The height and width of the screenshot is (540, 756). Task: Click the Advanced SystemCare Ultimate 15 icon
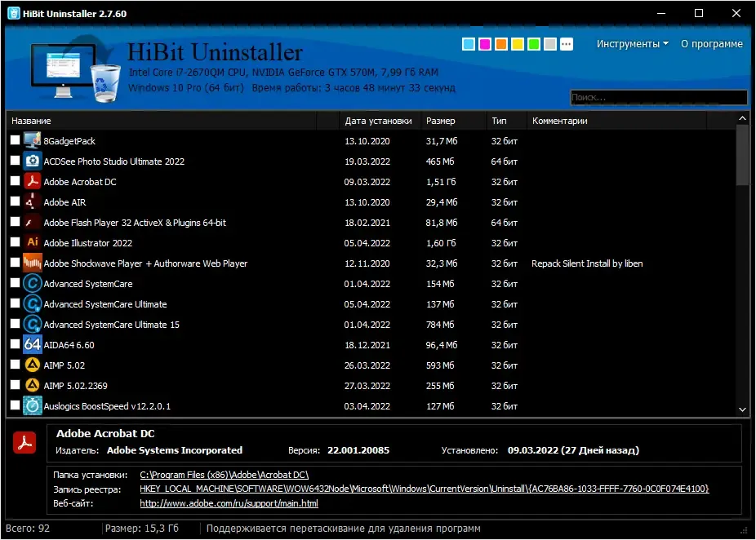pyautogui.click(x=33, y=324)
